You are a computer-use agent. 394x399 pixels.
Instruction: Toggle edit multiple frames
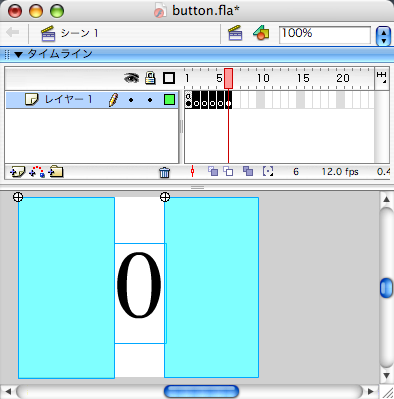(248, 171)
